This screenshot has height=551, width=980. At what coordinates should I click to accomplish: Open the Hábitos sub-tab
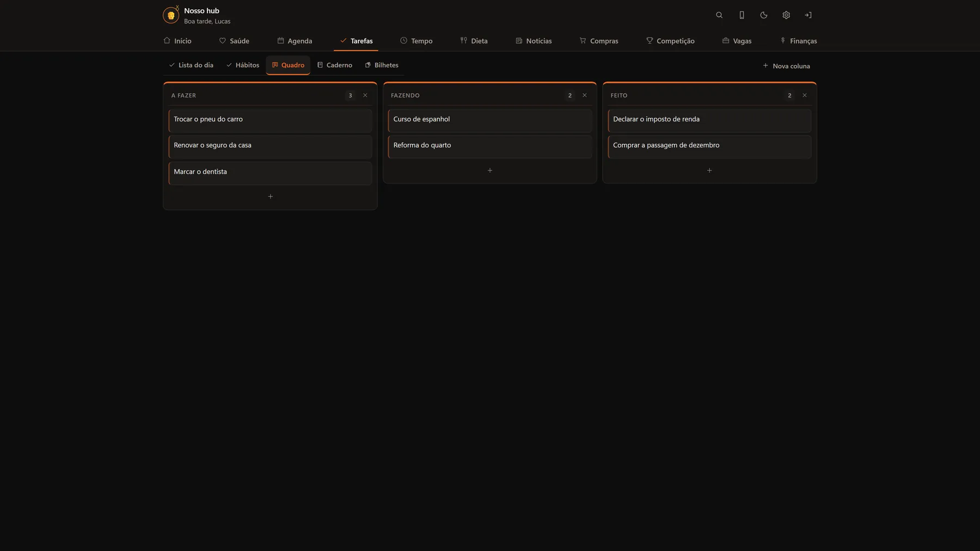click(243, 65)
